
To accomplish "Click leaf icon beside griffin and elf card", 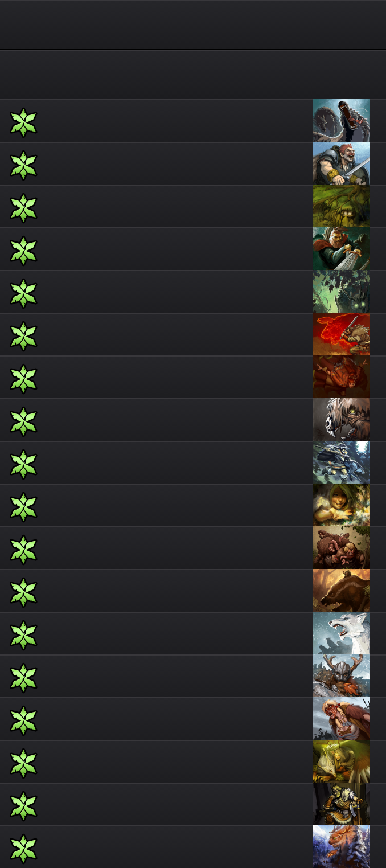I will (23, 764).
